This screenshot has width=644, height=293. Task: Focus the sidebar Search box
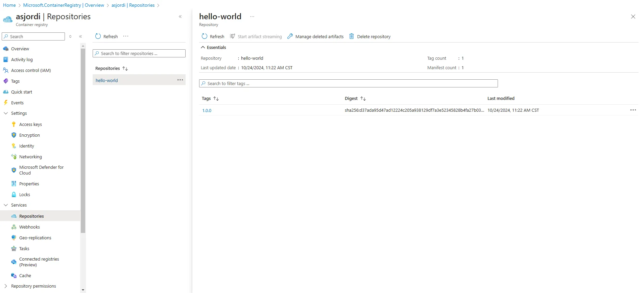coord(33,36)
